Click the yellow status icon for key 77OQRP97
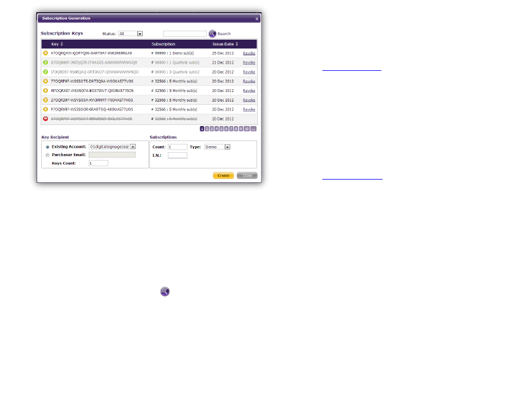Screen dimensions: 532x411 point(46,81)
